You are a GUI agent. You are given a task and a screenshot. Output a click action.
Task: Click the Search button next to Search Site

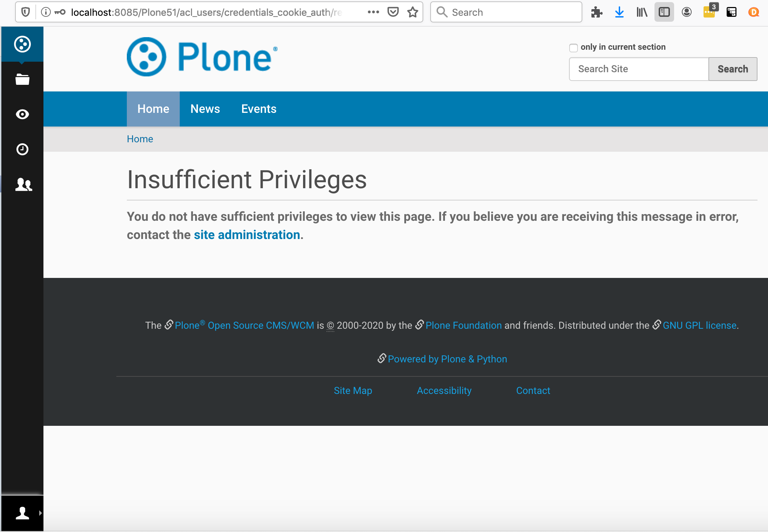(x=733, y=69)
